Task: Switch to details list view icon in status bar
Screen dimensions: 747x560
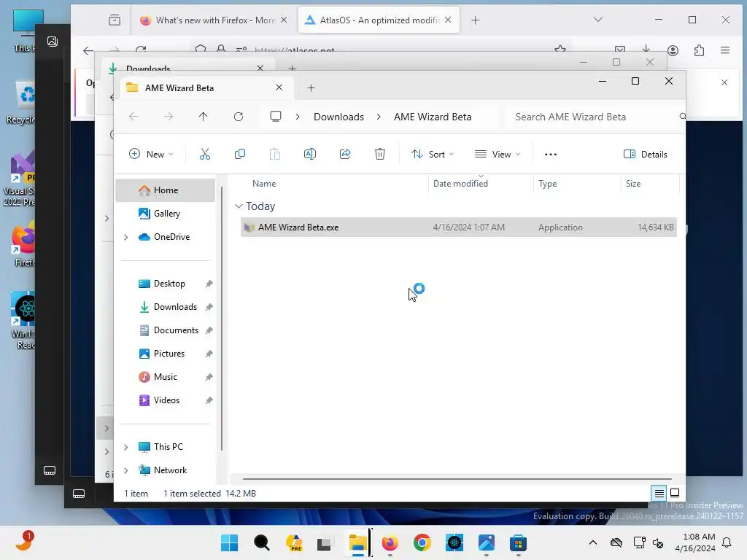Action: pyautogui.click(x=659, y=494)
